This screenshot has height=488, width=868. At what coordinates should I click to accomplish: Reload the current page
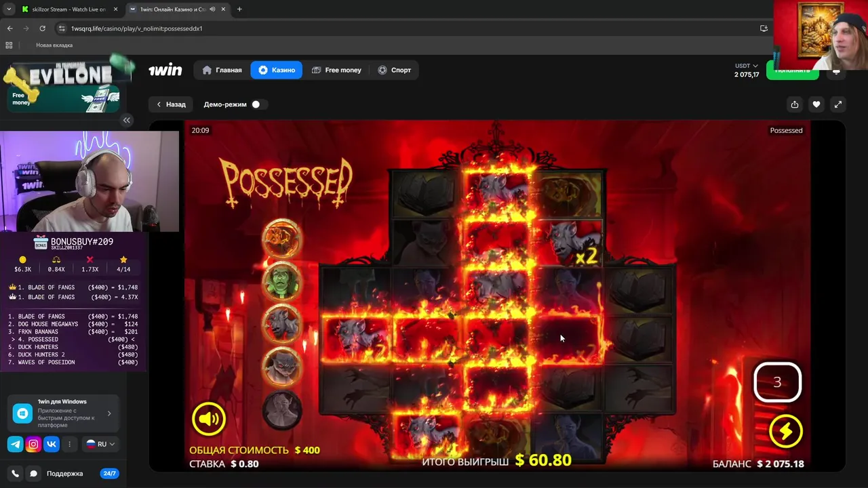pyautogui.click(x=42, y=28)
